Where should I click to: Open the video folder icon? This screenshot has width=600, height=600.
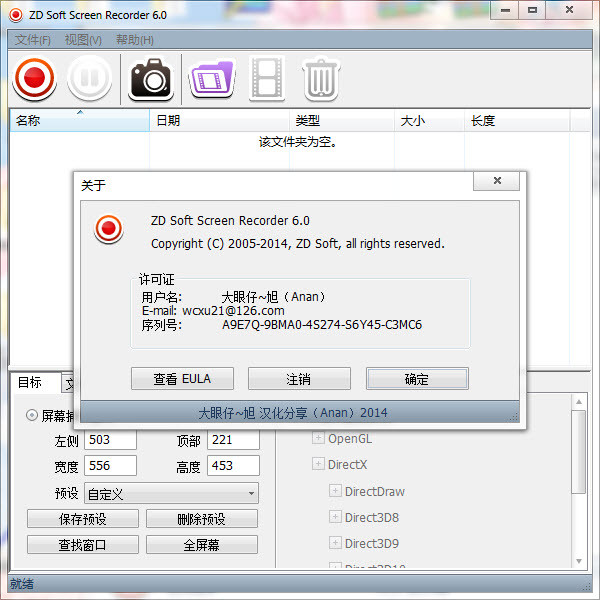212,79
